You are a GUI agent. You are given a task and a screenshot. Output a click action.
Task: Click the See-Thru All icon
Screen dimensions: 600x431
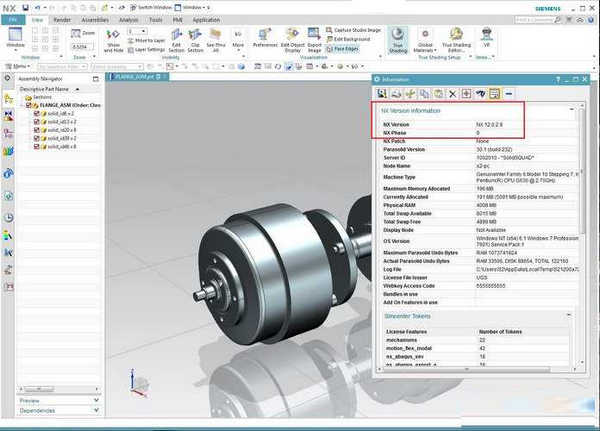pos(216,41)
